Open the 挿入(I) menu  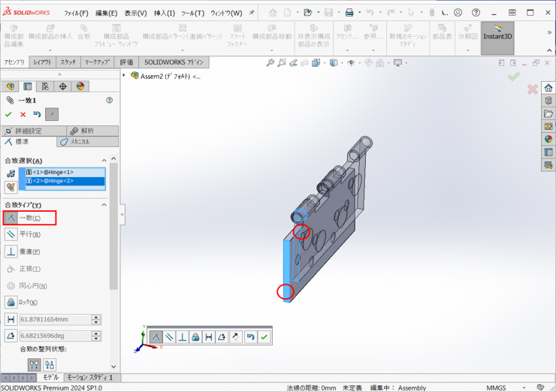click(x=164, y=13)
